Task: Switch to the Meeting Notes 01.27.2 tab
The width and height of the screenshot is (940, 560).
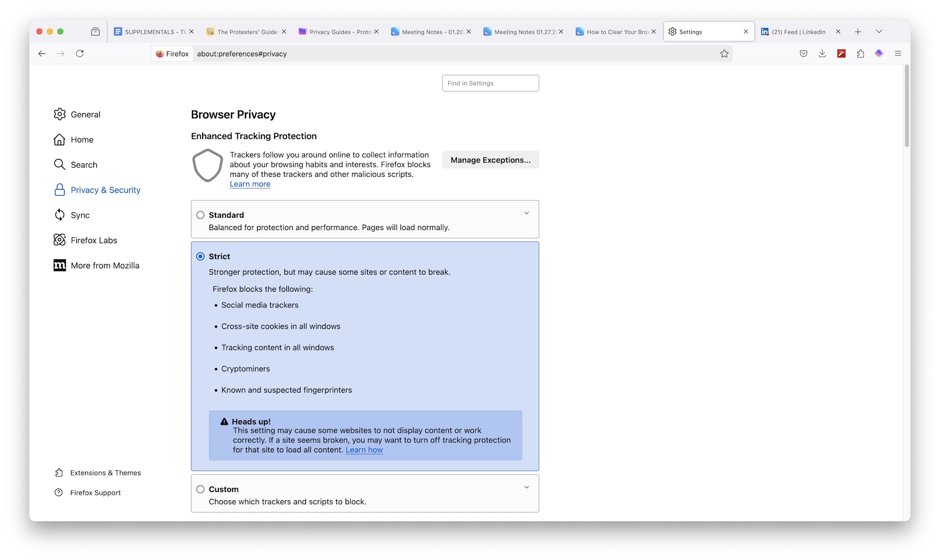Action: [523, 31]
